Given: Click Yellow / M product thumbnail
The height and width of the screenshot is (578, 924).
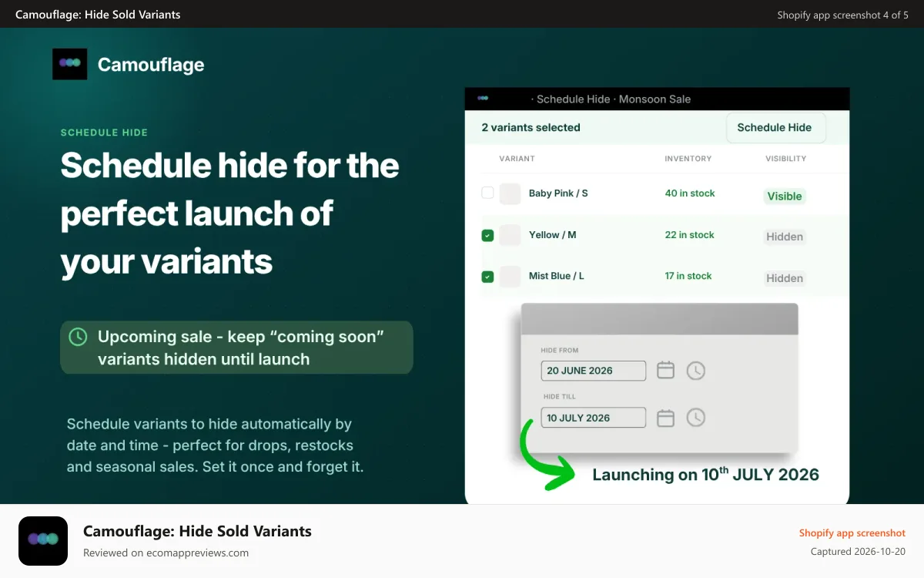Looking at the screenshot, I should (510, 235).
